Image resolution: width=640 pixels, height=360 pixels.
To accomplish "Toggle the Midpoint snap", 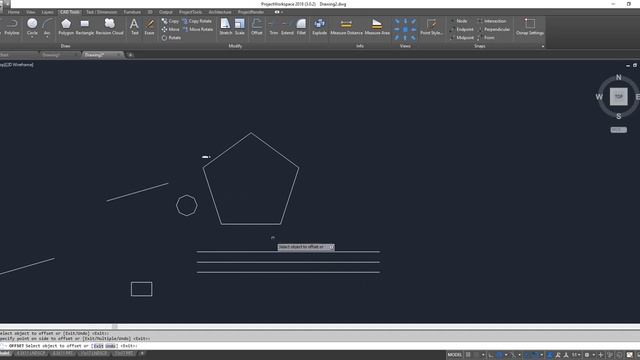I will click(462, 38).
